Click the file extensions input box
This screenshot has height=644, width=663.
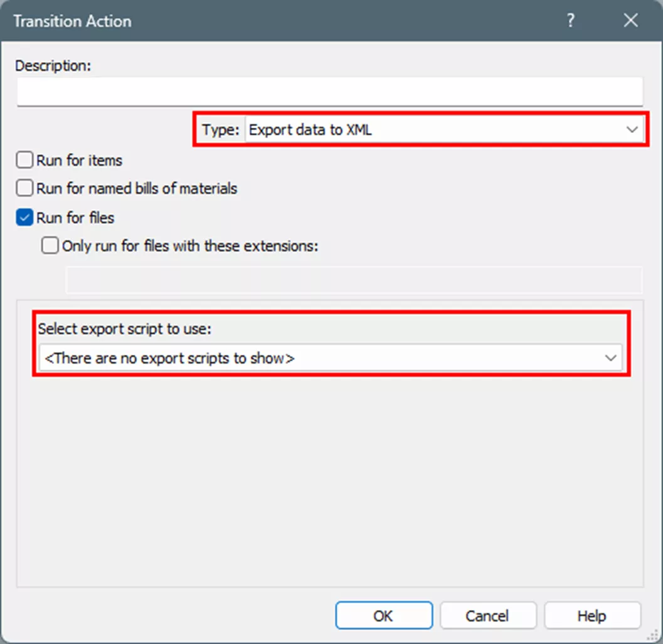[354, 280]
